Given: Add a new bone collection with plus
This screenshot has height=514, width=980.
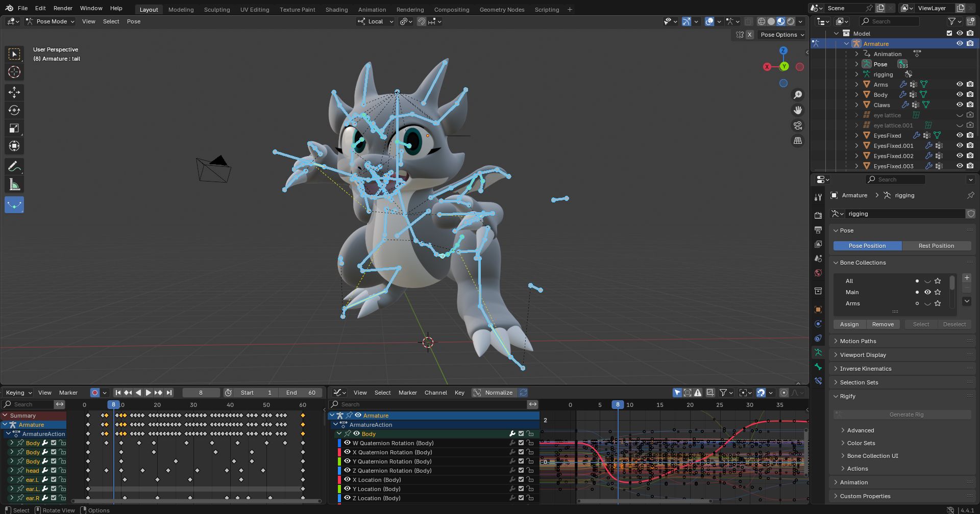Looking at the screenshot, I should [x=967, y=278].
